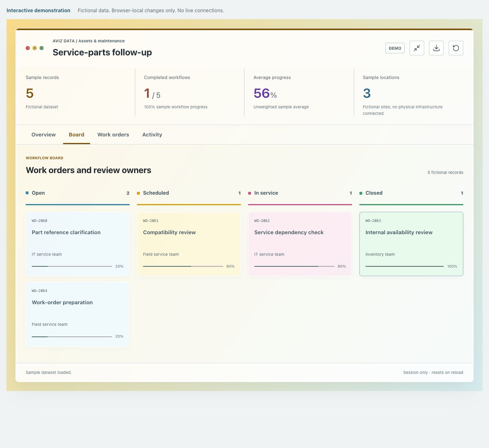
Task: Click progress bar on Service dependency check
Action: (x=294, y=266)
